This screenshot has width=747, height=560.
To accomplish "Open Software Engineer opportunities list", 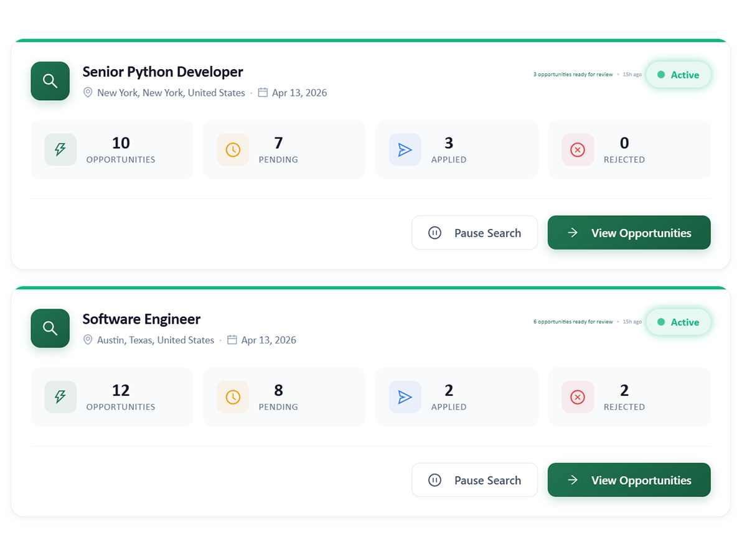I will pyautogui.click(x=629, y=480).
